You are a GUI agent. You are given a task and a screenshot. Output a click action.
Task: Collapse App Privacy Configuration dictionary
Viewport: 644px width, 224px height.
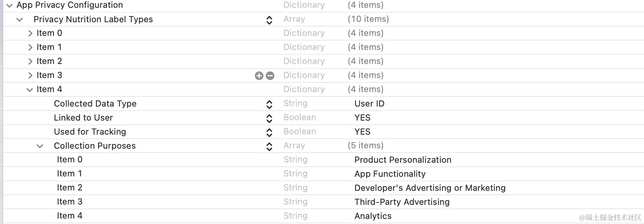pyautogui.click(x=9, y=5)
